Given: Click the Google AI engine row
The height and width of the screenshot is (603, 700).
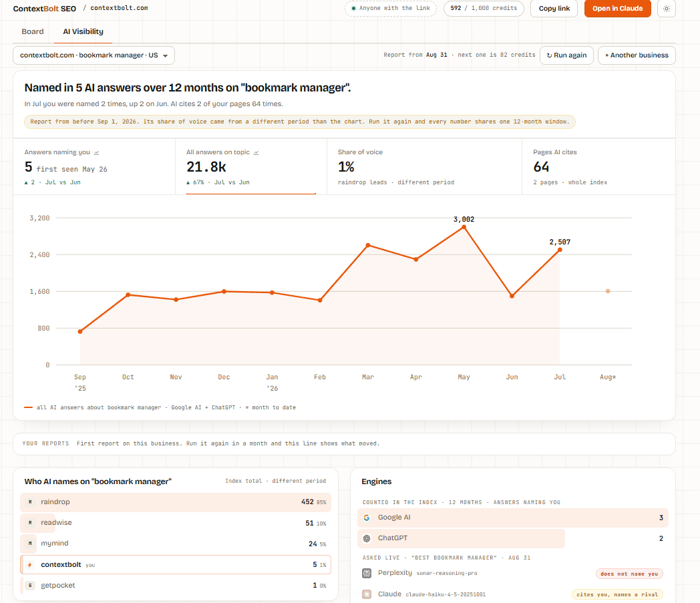Looking at the screenshot, I should click(513, 518).
